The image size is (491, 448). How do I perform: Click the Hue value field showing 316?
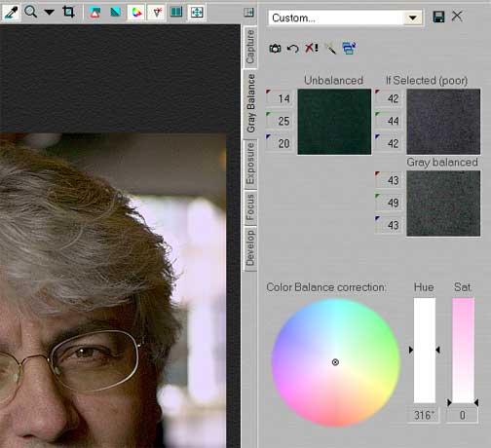pos(424,415)
